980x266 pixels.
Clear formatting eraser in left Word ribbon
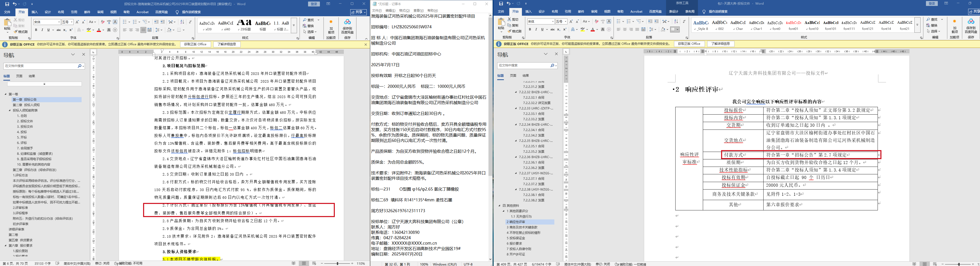[102, 22]
